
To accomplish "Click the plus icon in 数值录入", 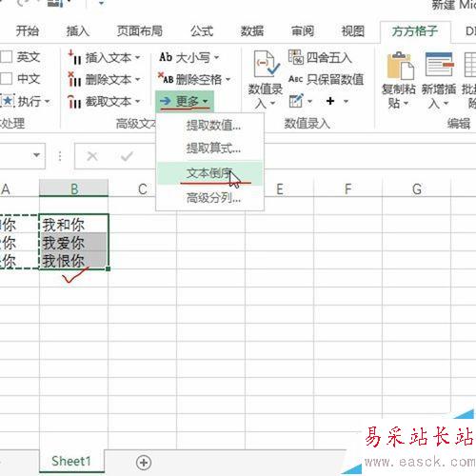I will pos(330,101).
